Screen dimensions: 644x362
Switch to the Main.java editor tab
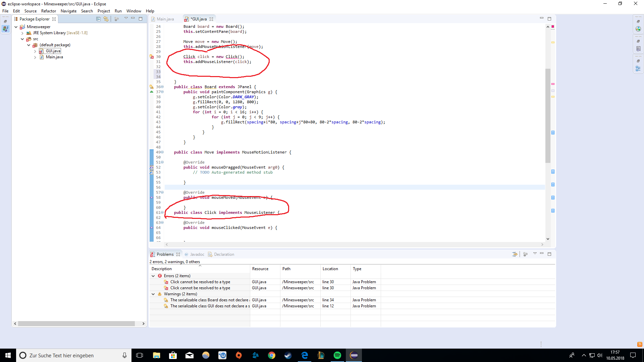point(165,19)
